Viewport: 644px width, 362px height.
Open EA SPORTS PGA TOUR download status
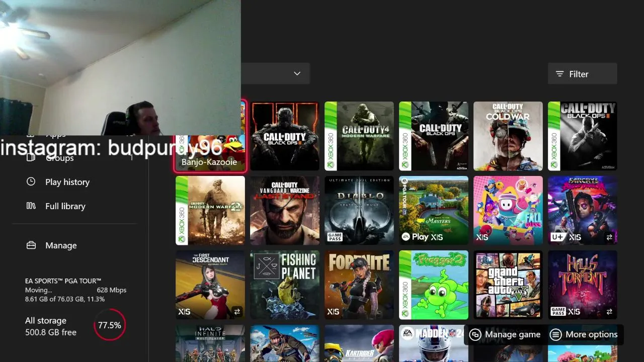click(75, 290)
